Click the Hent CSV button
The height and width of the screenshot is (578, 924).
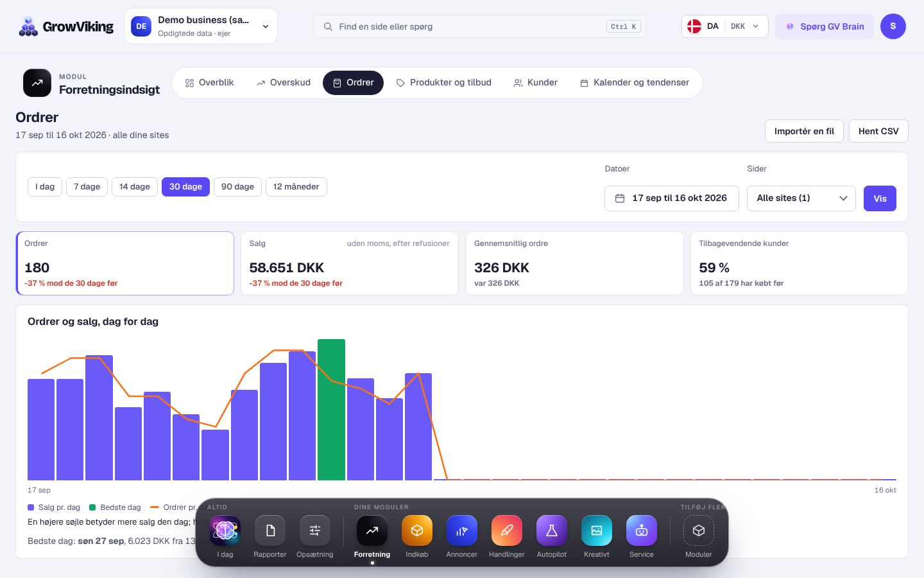[x=878, y=131]
